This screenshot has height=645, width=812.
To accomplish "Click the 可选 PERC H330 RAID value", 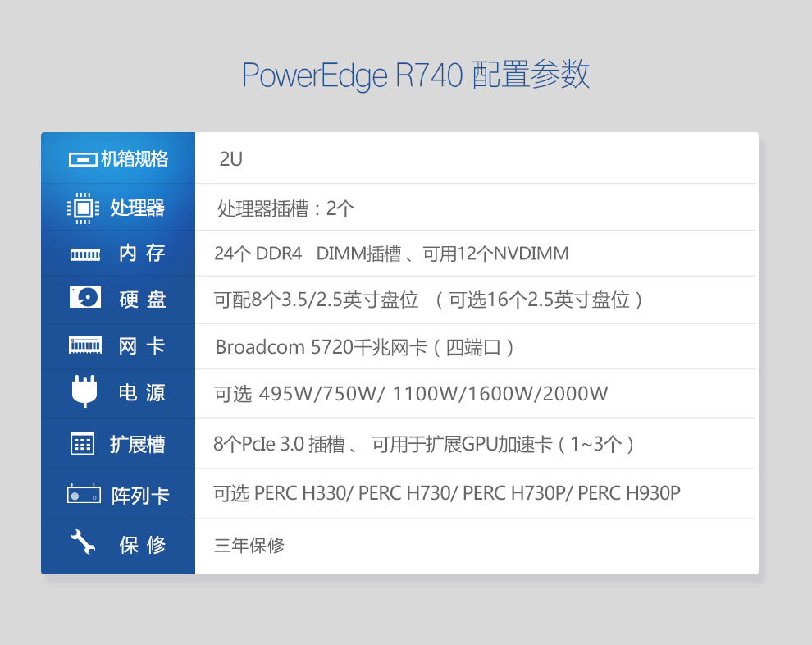I will [447, 494].
